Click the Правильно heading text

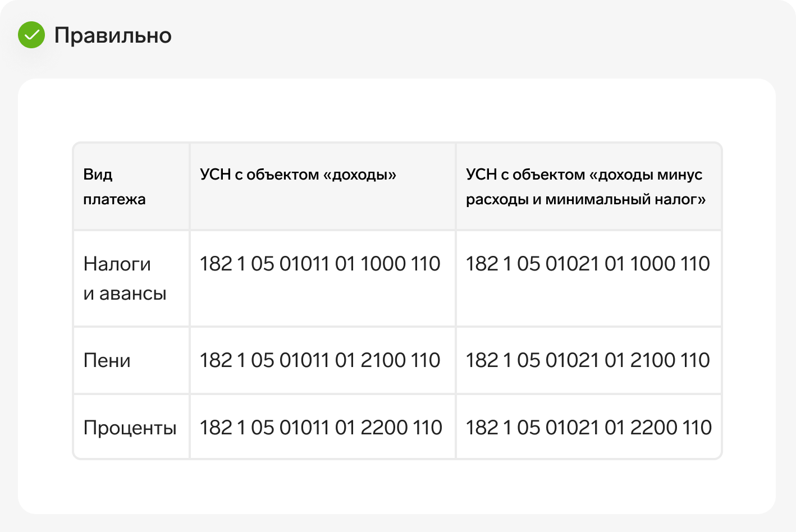coord(113,35)
